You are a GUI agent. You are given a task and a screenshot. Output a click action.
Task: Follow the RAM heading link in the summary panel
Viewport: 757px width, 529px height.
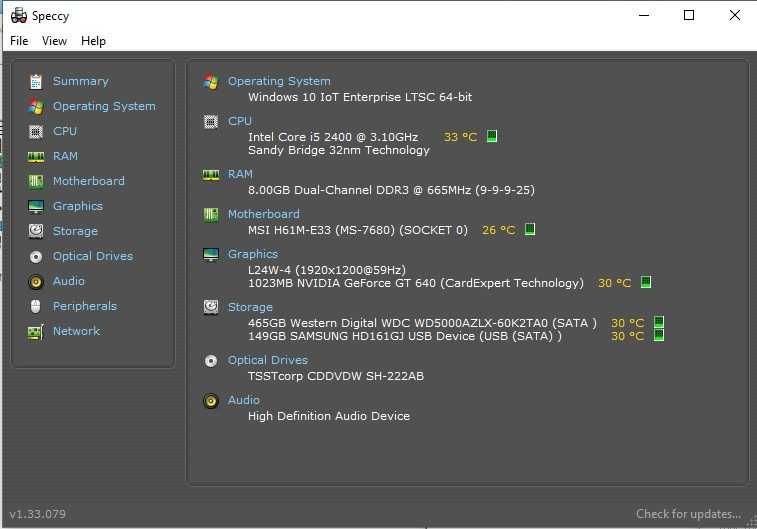(240, 174)
